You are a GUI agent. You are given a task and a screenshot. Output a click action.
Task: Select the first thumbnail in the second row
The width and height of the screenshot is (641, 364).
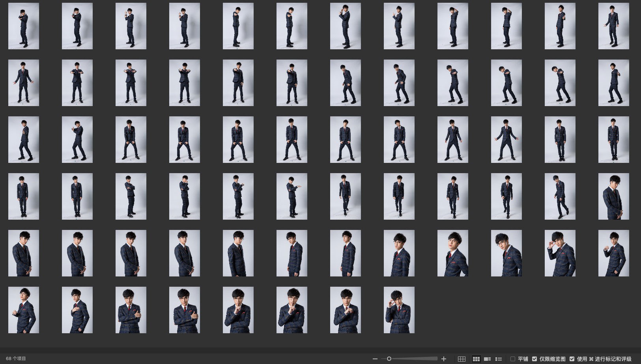[x=24, y=83]
